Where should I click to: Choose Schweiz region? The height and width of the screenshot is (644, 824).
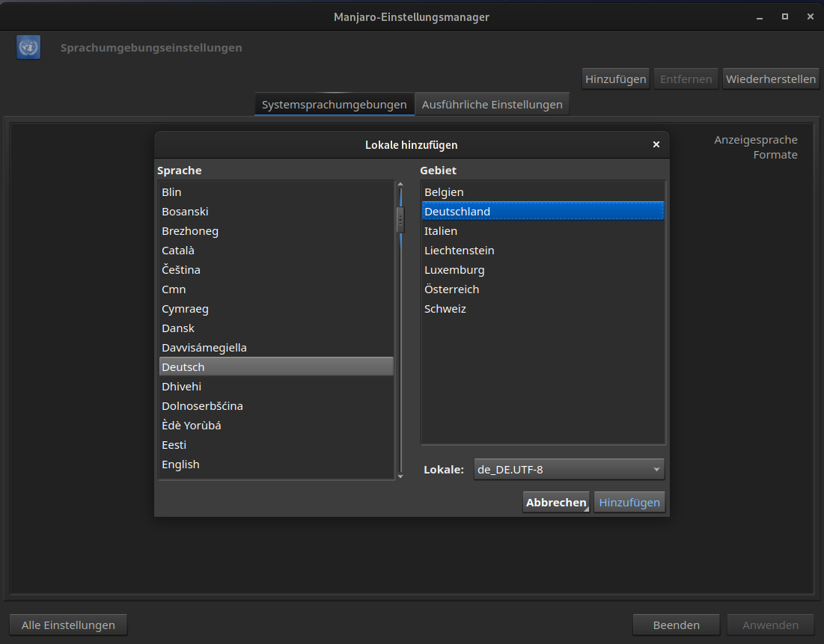[543, 309]
